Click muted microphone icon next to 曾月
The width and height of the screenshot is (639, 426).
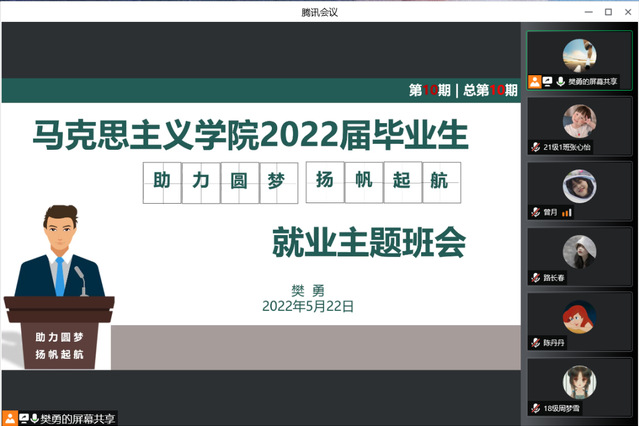click(x=536, y=213)
